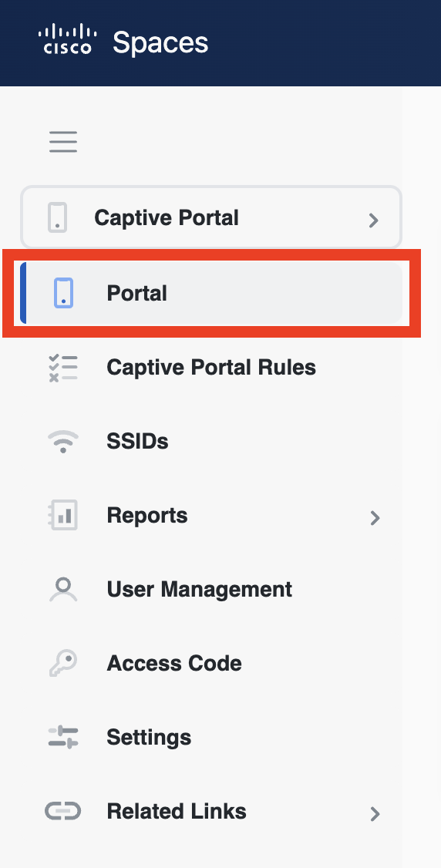Expand the Captive Portal app chevron
This screenshot has height=868, width=441.
tap(374, 220)
